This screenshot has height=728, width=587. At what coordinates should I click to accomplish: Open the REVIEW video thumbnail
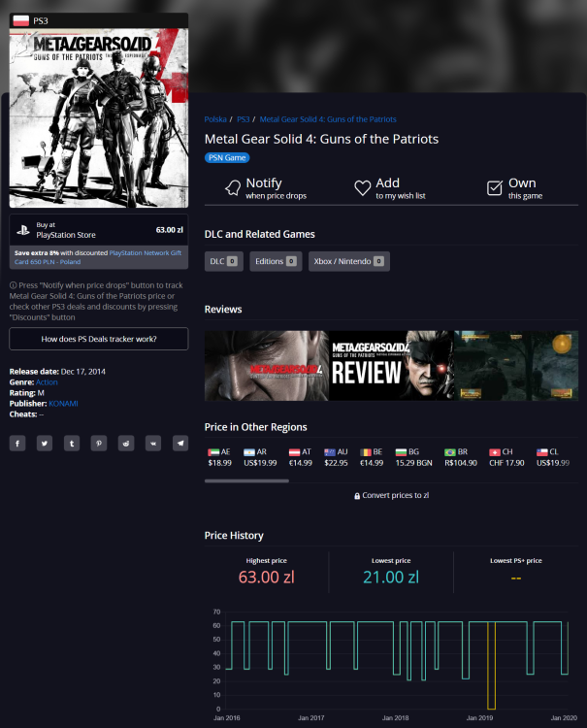pyautogui.click(x=391, y=365)
